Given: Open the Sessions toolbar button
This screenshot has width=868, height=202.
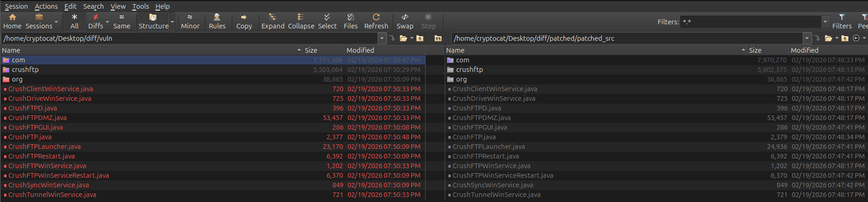Looking at the screenshot, I should (39, 22).
